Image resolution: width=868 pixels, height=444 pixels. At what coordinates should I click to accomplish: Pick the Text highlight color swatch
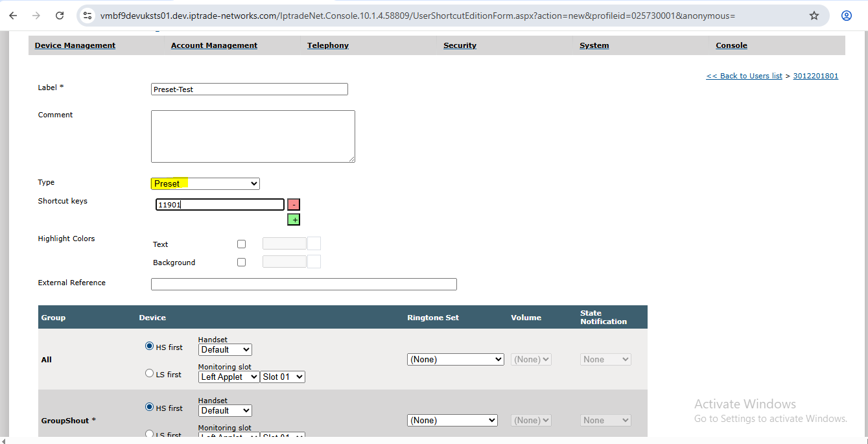(x=314, y=244)
